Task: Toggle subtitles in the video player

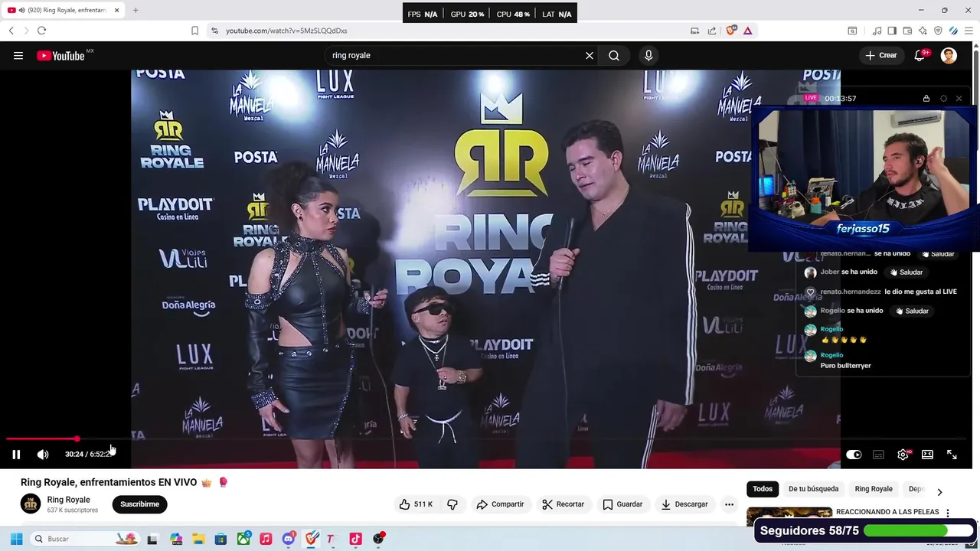Action: [878, 455]
